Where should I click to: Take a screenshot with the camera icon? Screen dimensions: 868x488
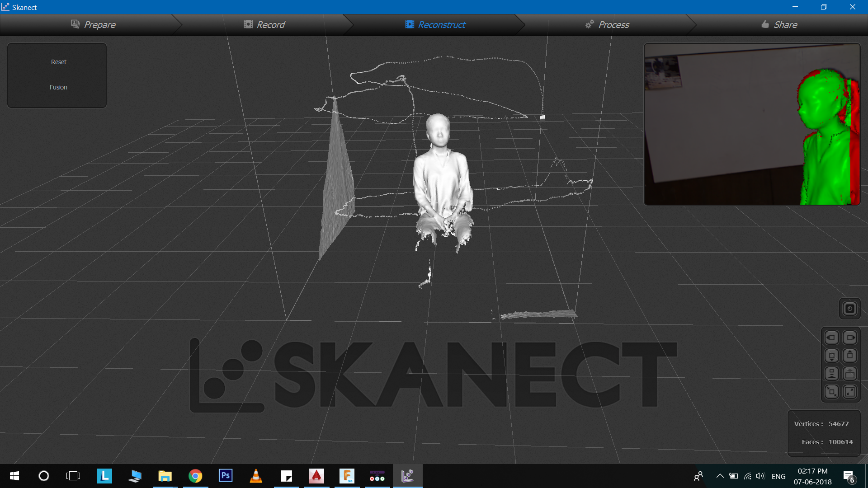pyautogui.click(x=849, y=309)
